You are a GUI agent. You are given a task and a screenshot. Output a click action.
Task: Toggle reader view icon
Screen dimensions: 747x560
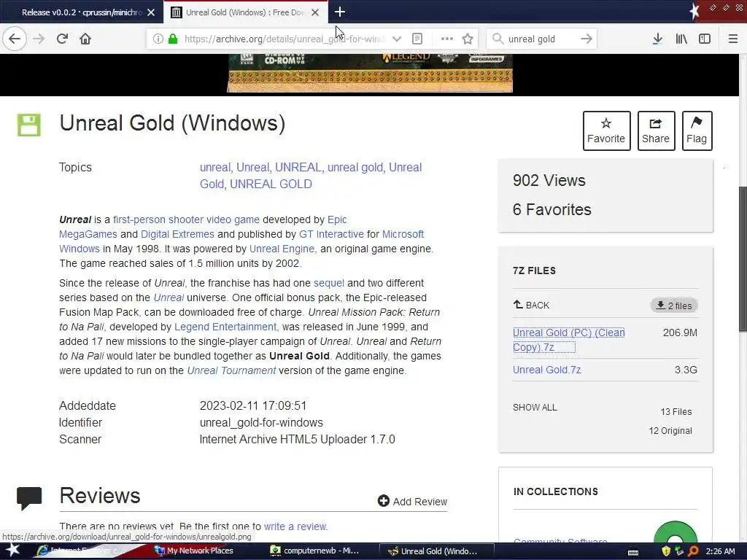coord(417,39)
